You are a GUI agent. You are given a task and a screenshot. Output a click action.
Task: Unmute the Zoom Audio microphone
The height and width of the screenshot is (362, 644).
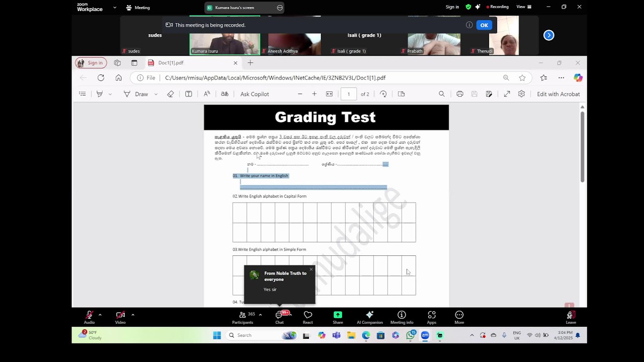click(x=89, y=317)
